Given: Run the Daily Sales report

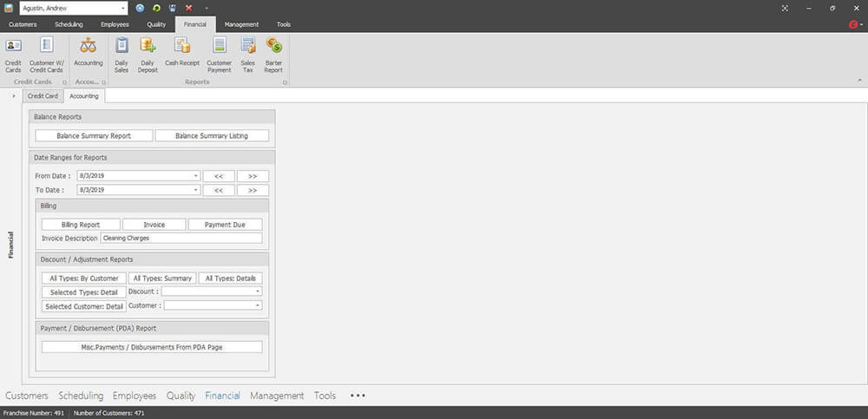Looking at the screenshot, I should pos(122,54).
